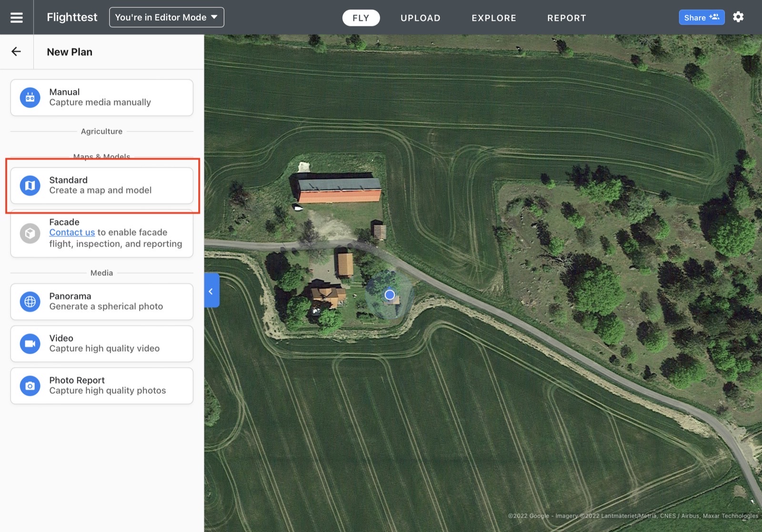
Task: Select the Manual flight drone icon
Action: pyautogui.click(x=30, y=98)
